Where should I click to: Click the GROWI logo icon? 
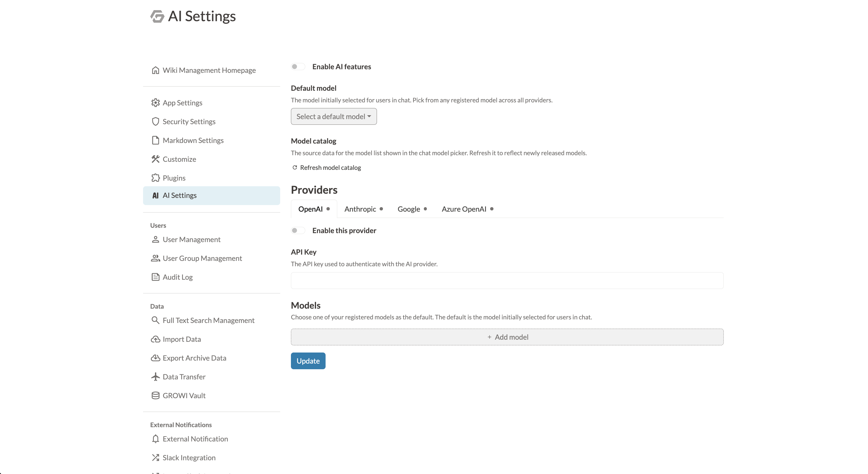157,16
